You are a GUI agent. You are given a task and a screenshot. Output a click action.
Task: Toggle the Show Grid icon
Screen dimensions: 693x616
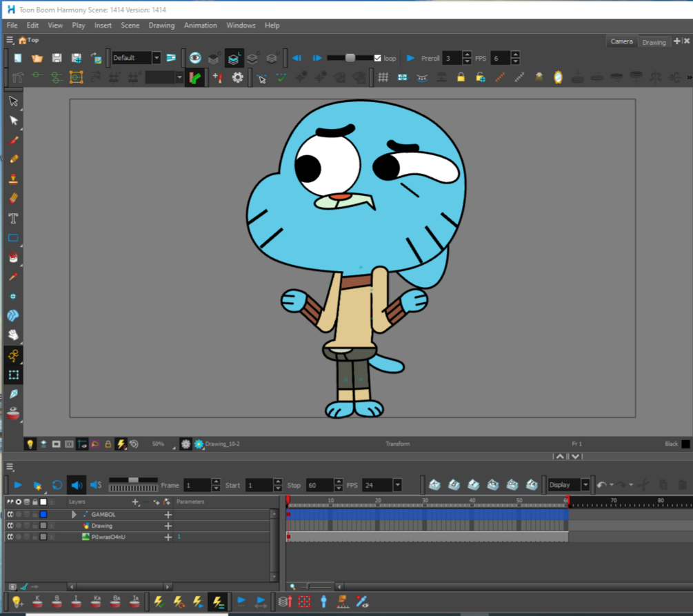[383, 78]
